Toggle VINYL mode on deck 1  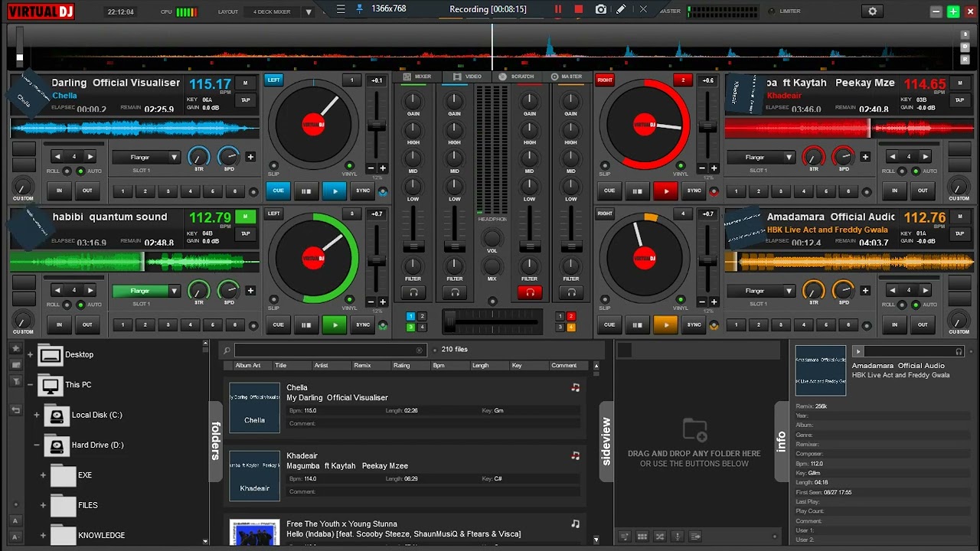pos(349,165)
